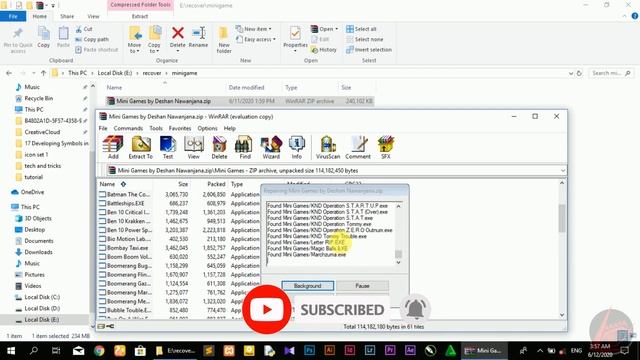
Task: Expand the WinRAR archive path dropdown
Action: (x=562, y=171)
